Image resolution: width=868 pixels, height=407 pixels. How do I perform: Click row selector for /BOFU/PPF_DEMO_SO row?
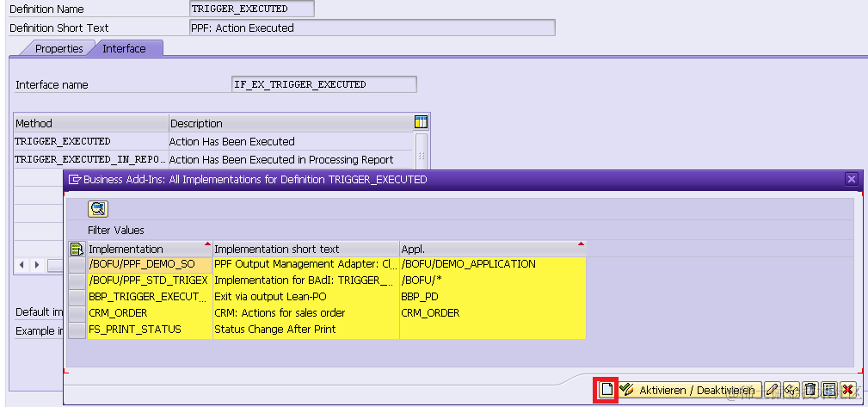coord(77,265)
